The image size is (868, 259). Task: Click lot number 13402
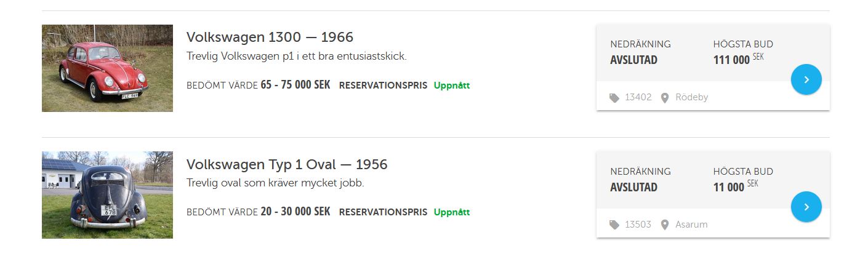tap(638, 98)
